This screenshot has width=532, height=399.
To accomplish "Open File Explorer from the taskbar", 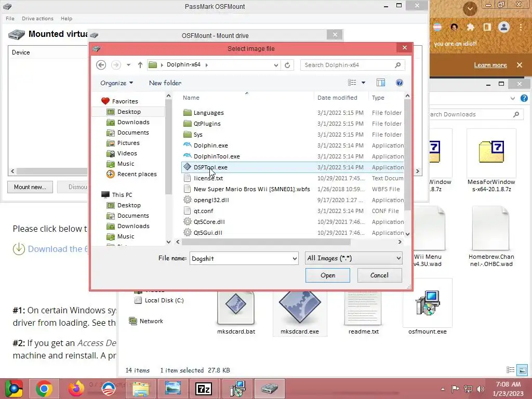I will [x=140, y=389].
